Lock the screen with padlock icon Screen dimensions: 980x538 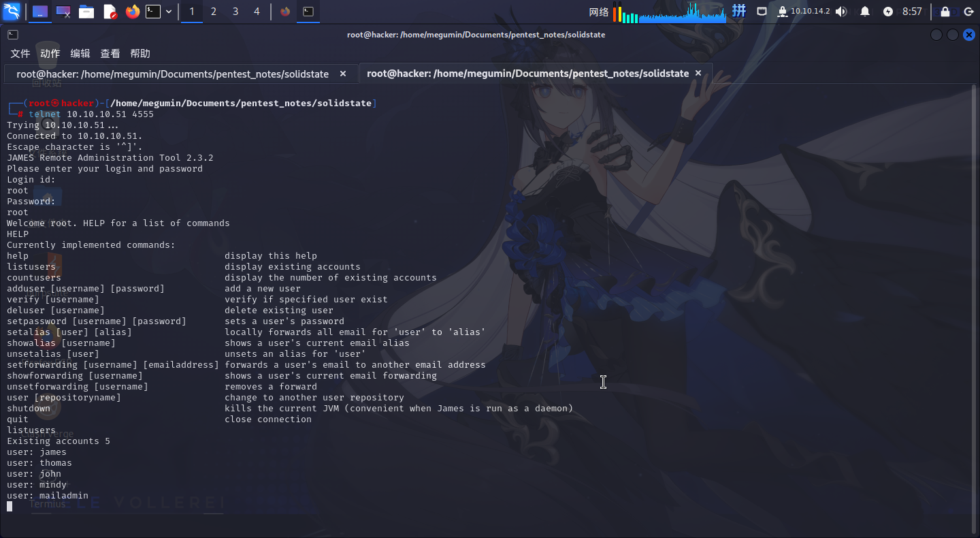(945, 11)
